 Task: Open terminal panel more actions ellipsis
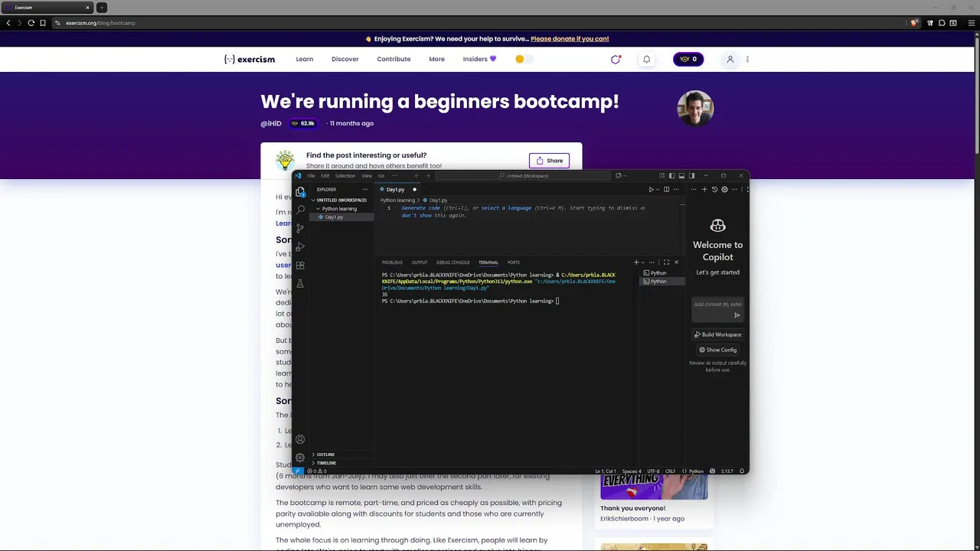(652, 262)
